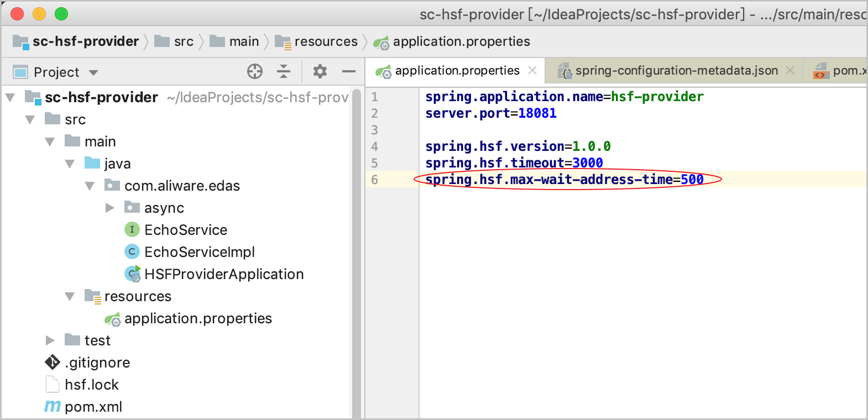Click the HSFProviderApplication run class icon

pyautogui.click(x=133, y=274)
